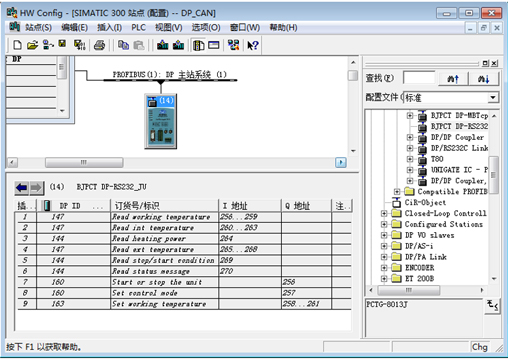Image resolution: width=508 pixels, height=362 pixels.
Task: Expand the ET 200B folder
Action: [x=384, y=278]
